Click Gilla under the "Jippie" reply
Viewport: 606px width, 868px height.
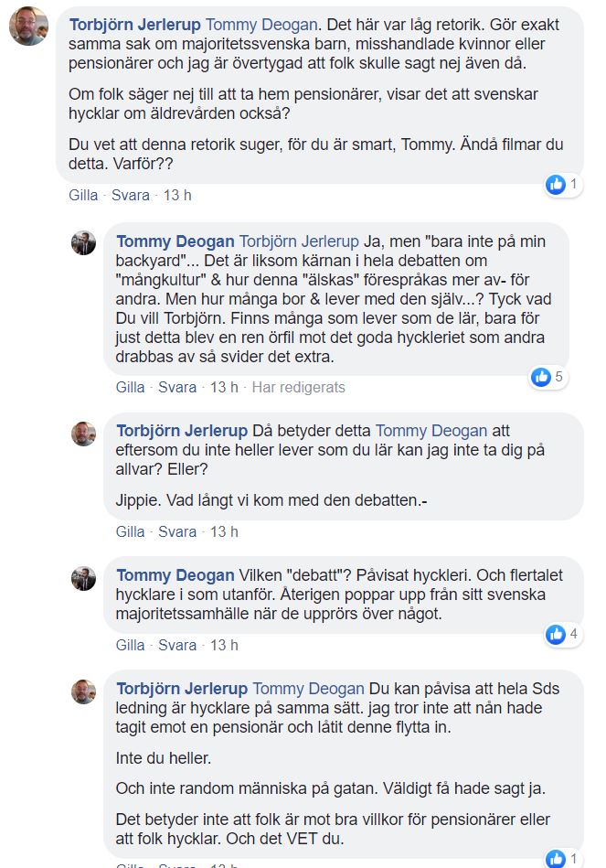[130, 532]
